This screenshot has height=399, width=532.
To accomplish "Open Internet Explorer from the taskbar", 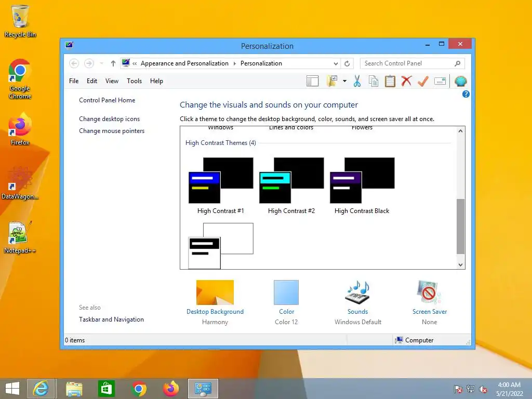I will click(41, 389).
